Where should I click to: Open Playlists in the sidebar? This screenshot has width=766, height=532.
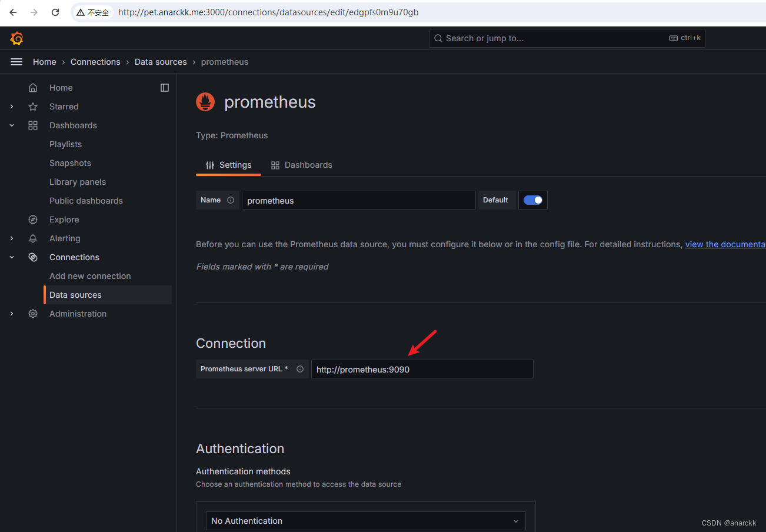pyautogui.click(x=65, y=144)
